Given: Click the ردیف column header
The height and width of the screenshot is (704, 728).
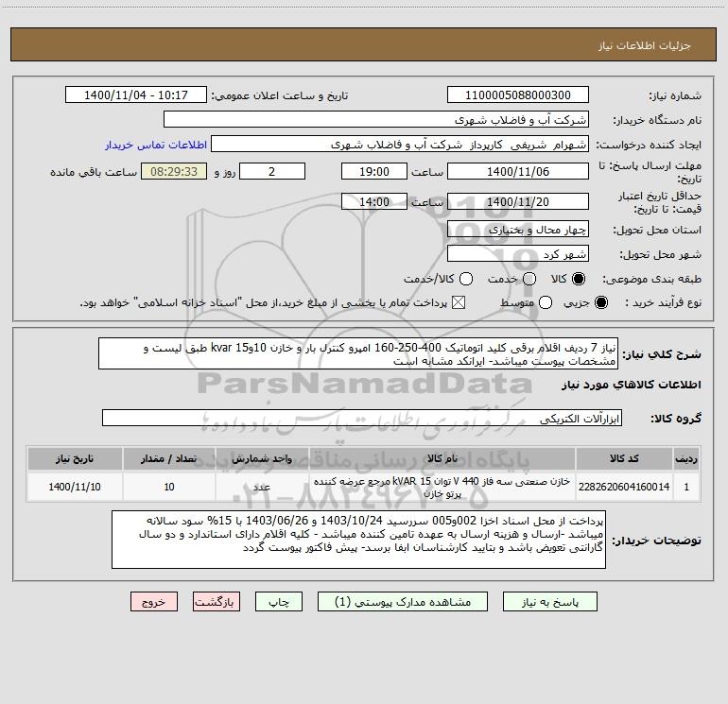Looking at the screenshot, I should tap(686, 458).
